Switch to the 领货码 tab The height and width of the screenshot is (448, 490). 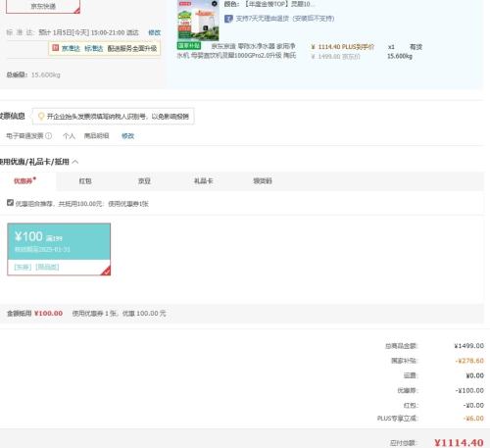tap(263, 181)
